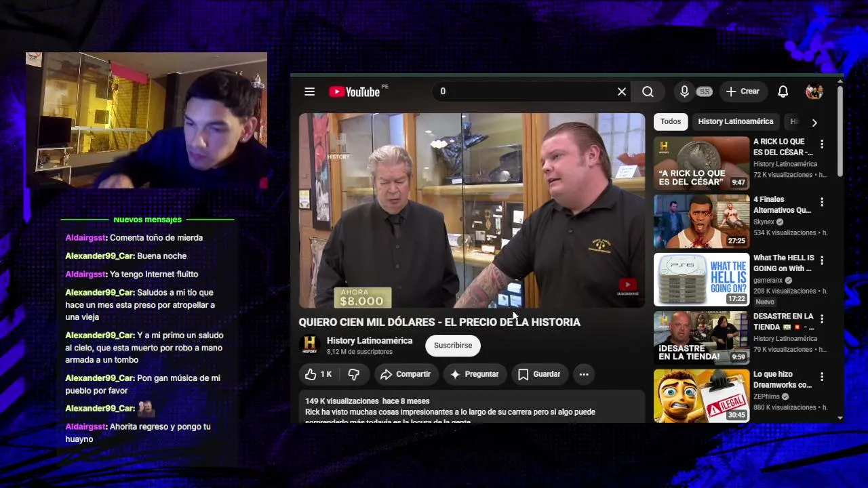Screen dimensions: 868x488
Task: Open options for 'What The HELL IS GOING' video
Action: (822, 260)
